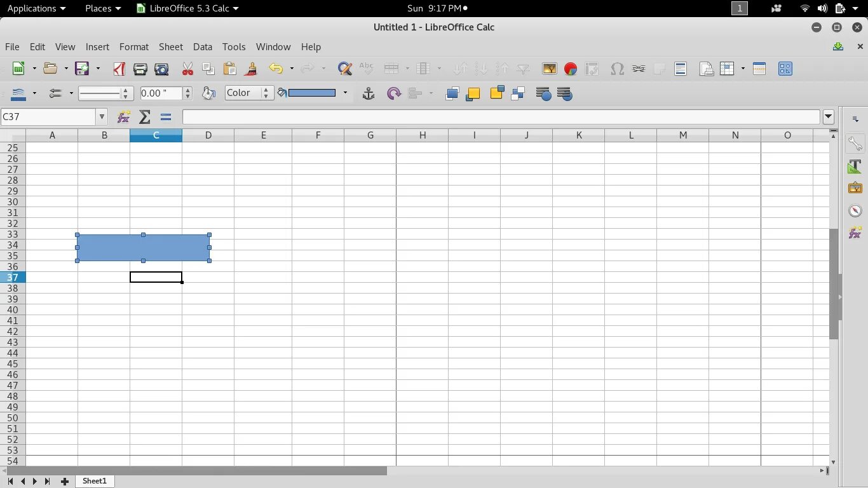The width and height of the screenshot is (868, 488).
Task: Open the Data menu
Action: [x=203, y=47]
